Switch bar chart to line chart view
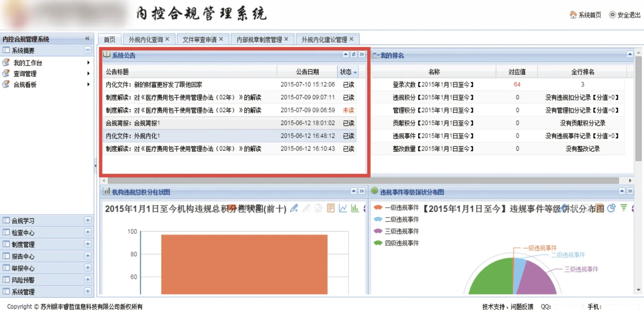Screen dimensions: 644x314 [343, 208]
